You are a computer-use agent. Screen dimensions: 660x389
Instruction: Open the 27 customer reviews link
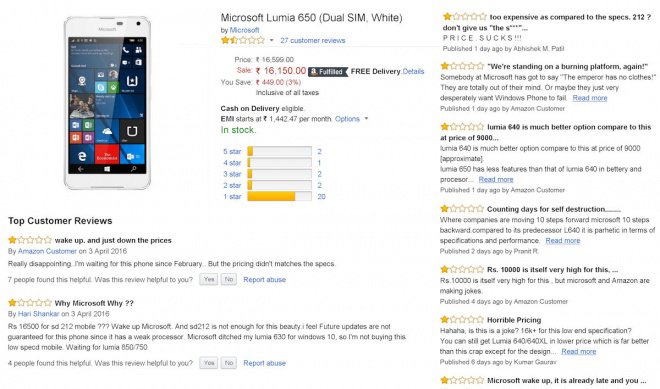pos(313,40)
